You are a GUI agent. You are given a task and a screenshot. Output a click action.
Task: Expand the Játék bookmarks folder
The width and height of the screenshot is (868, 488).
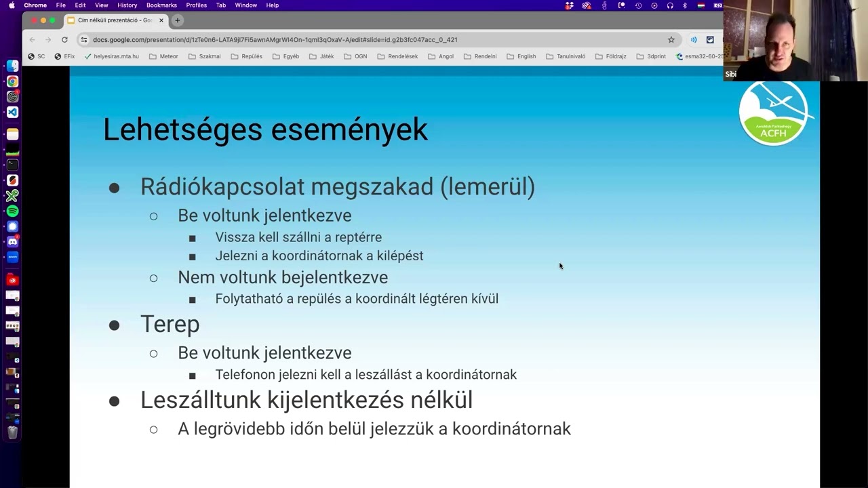pyautogui.click(x=320, y=56)
